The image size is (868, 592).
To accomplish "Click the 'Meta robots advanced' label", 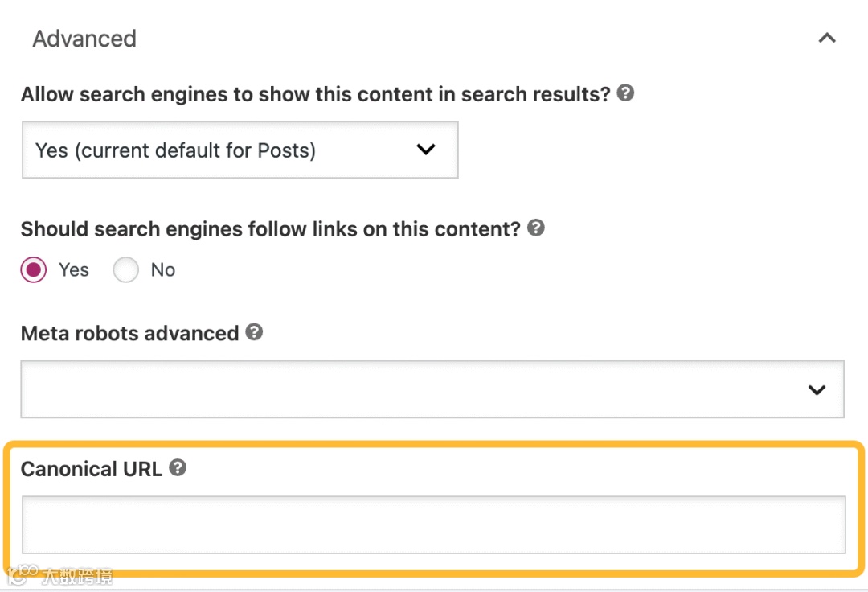I will [130, 333].
